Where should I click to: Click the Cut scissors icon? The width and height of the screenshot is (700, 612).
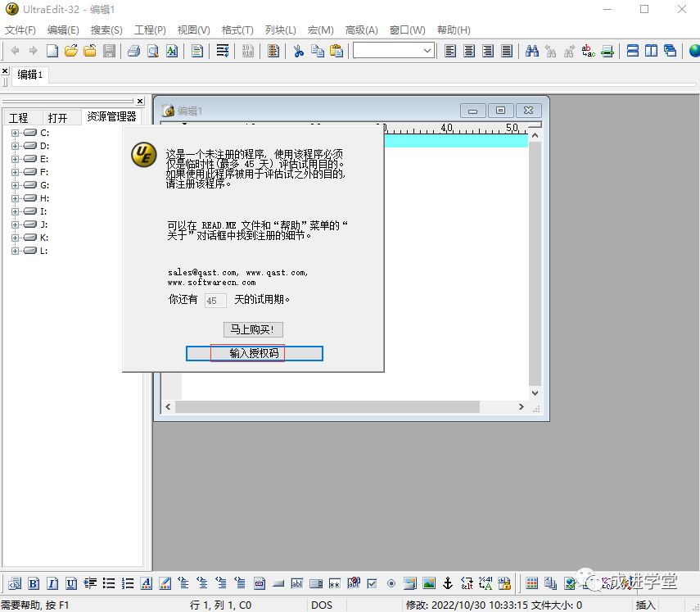coord(299,51)
